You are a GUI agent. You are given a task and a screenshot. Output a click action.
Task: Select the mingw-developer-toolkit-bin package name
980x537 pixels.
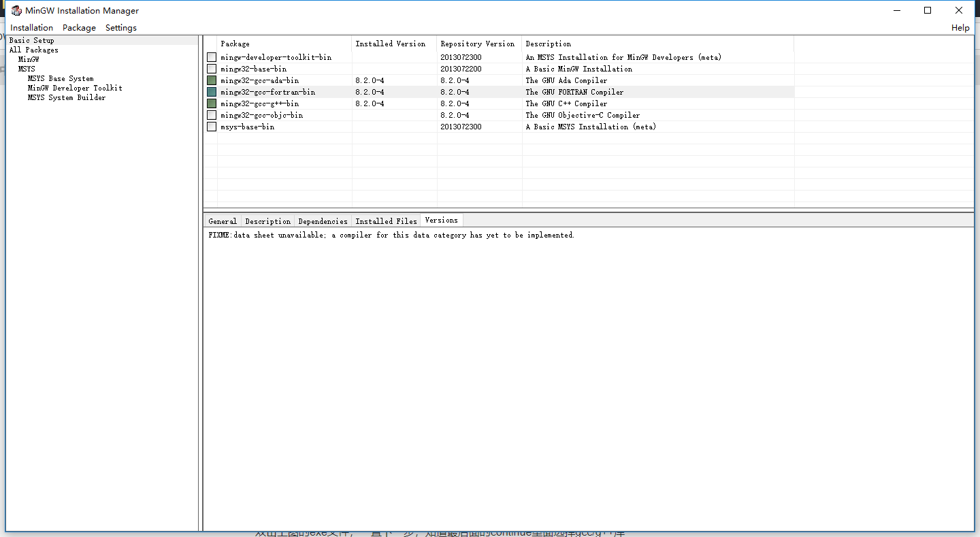(x=276, y=57)
